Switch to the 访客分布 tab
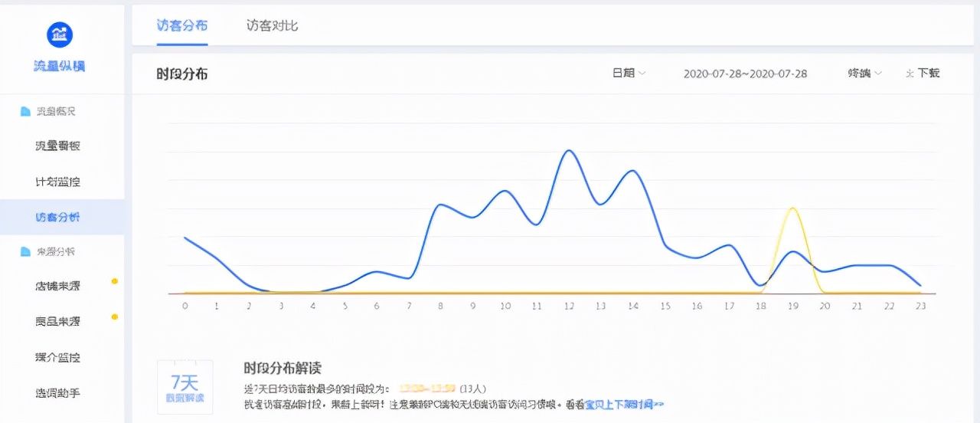Viewport: 980px width, 423px height. [x=181, y=25]
